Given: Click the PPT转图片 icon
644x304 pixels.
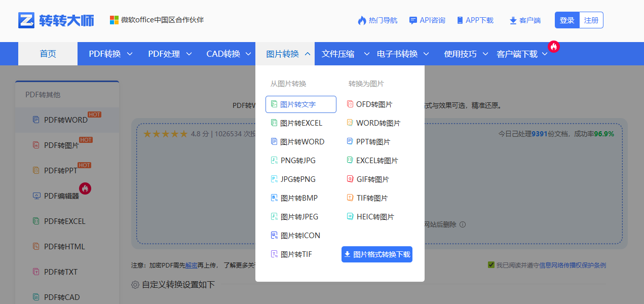Looking at the screenshot, I should click(x=350, y=142).
